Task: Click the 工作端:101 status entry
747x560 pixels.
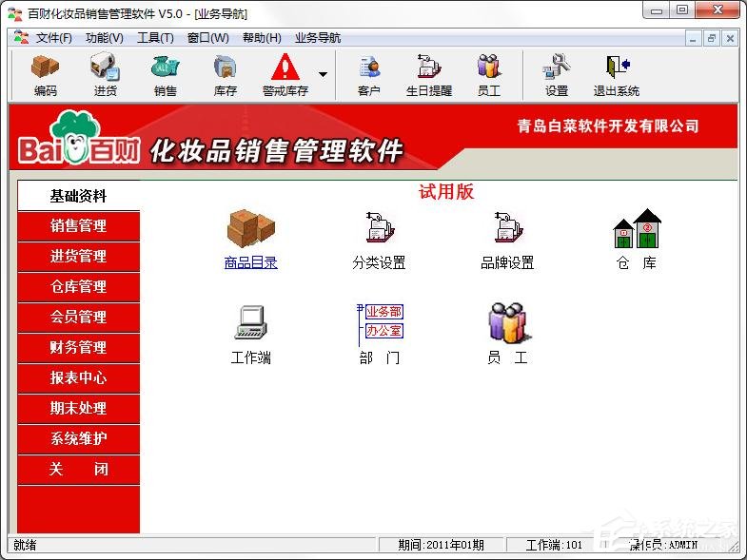Action: 554,545
